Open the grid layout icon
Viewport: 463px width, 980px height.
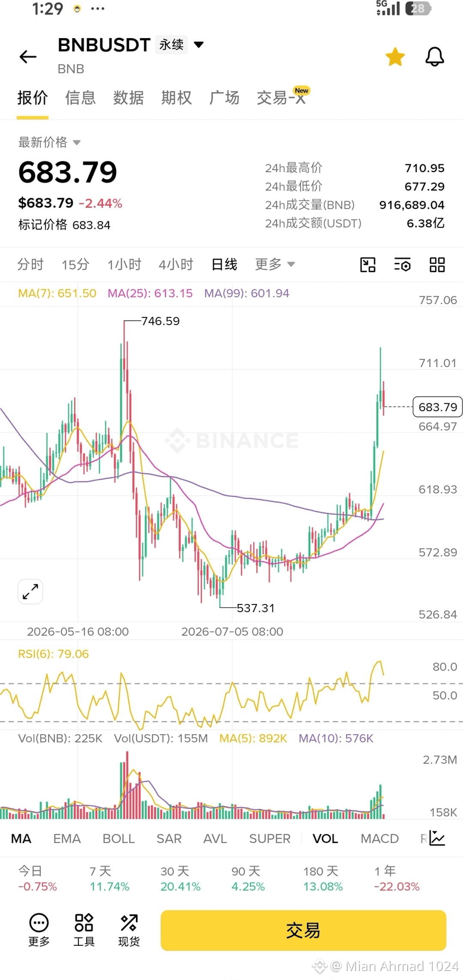click(437, 264)
